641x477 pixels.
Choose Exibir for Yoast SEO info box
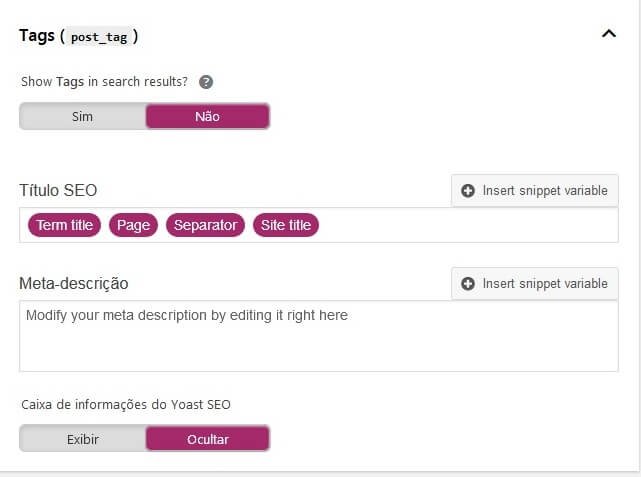(83, 439)
